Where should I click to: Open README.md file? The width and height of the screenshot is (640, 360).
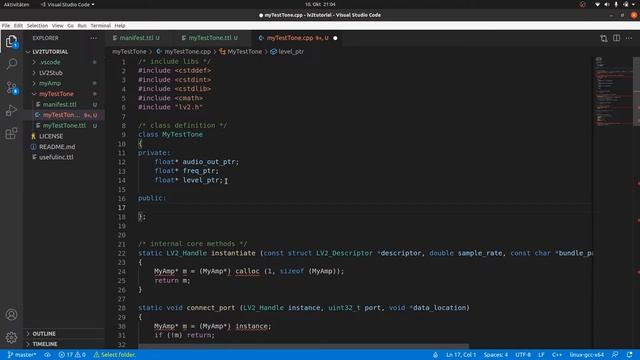(57, 147)
